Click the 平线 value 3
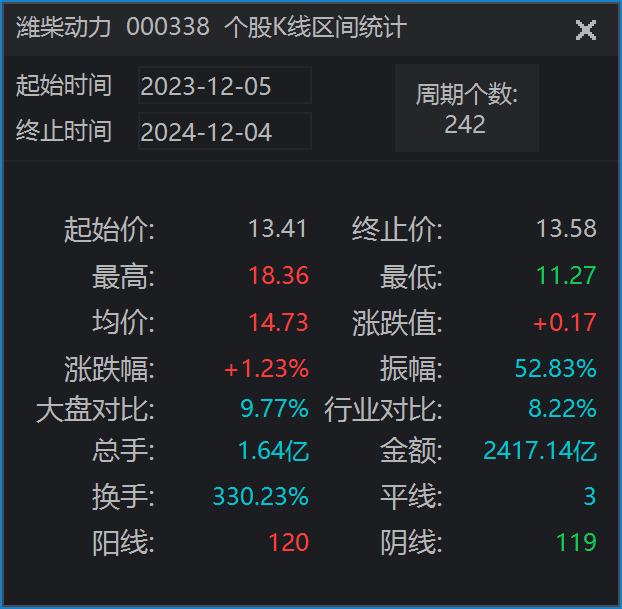The image size is (622, 609). 590,496
